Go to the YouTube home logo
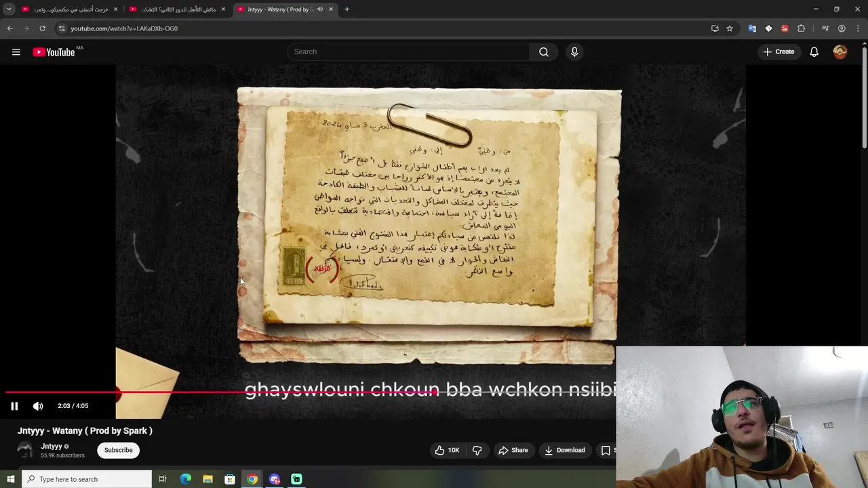868x488 pixels. tap(54, 52)
